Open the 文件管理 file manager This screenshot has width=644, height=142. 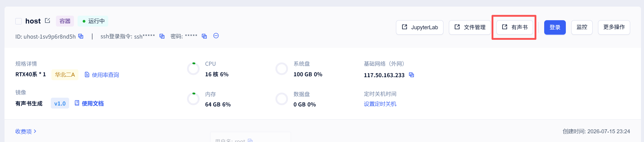(x=470, y=27)
